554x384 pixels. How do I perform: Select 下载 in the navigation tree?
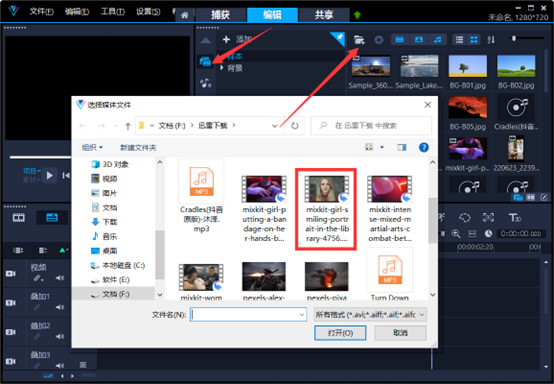pyautogui.click(x=104, y=222)
